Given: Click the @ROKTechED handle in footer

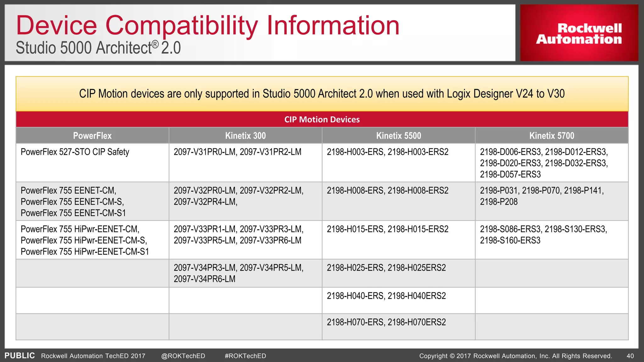Looking at the screenshot, I should coord(183,356).
